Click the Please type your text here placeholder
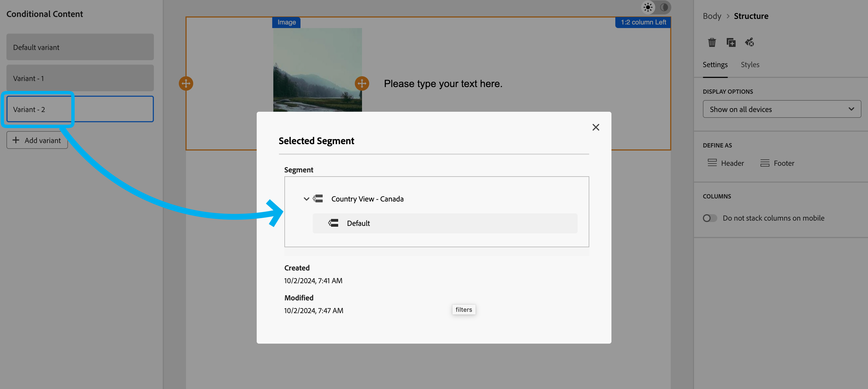This screenshot has width=868, height=389. click(x=443, y=84)
